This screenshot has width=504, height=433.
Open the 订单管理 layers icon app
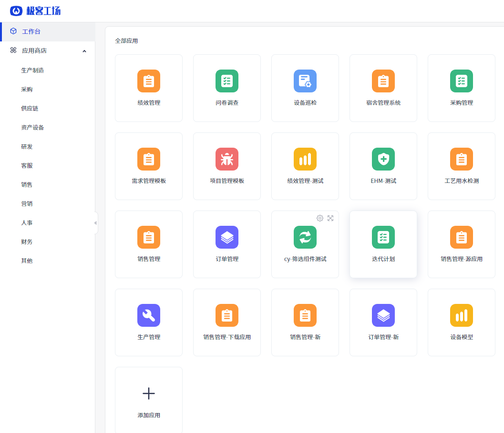[x=227, y=237]
